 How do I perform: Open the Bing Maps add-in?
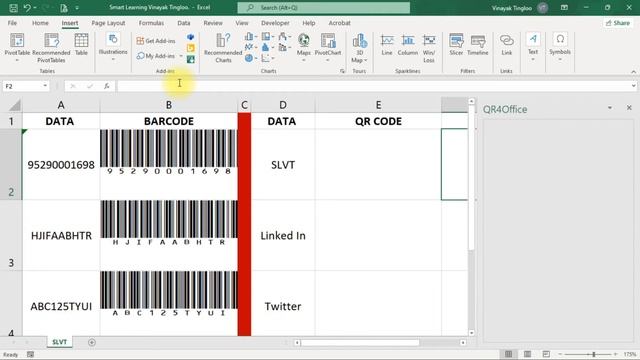click(191, 48)
